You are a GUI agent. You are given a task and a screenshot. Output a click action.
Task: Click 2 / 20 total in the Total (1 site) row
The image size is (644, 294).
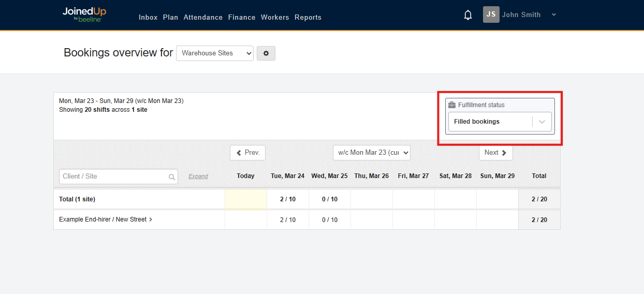(x=539, y=199)
